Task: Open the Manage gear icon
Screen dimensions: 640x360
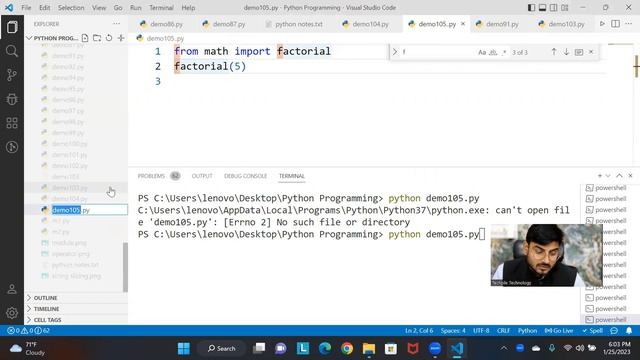Action: pos(12,313)
